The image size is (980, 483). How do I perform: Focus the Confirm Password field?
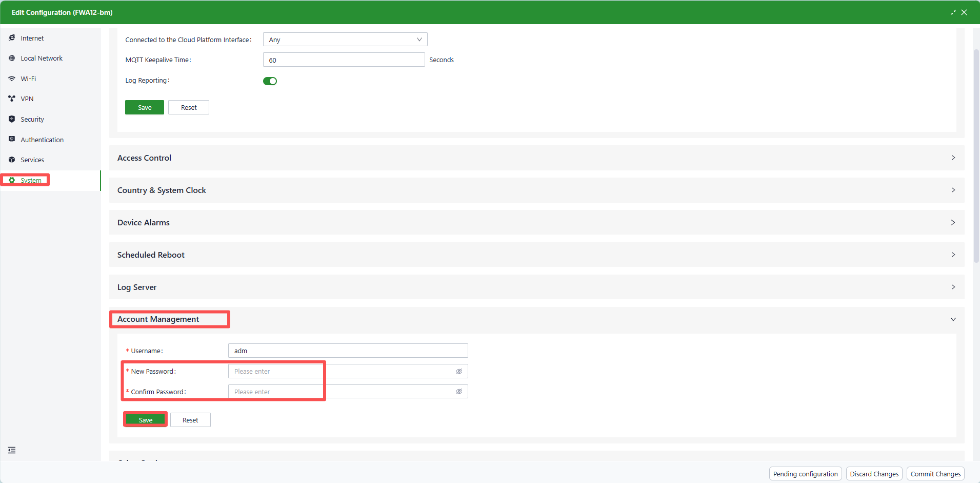(348, 392)
